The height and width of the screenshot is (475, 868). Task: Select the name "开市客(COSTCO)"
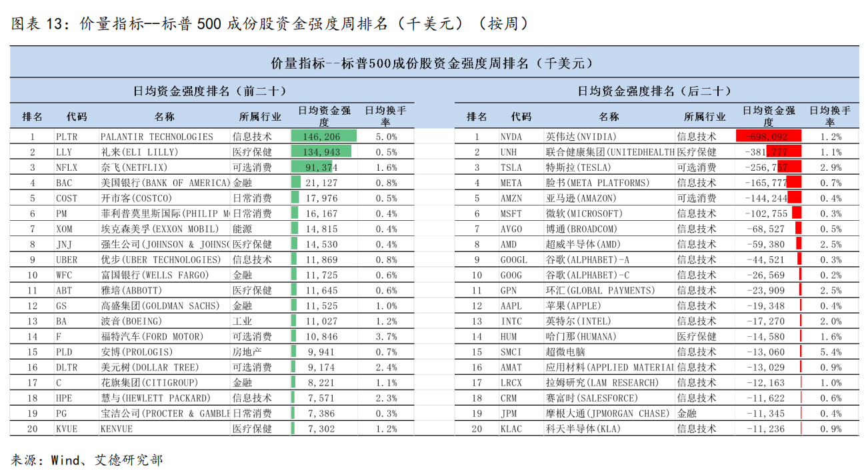coord(136,198)
